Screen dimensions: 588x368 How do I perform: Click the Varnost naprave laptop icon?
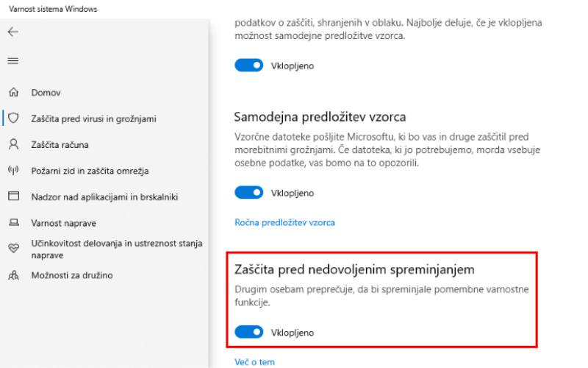[x=13, y=222]
